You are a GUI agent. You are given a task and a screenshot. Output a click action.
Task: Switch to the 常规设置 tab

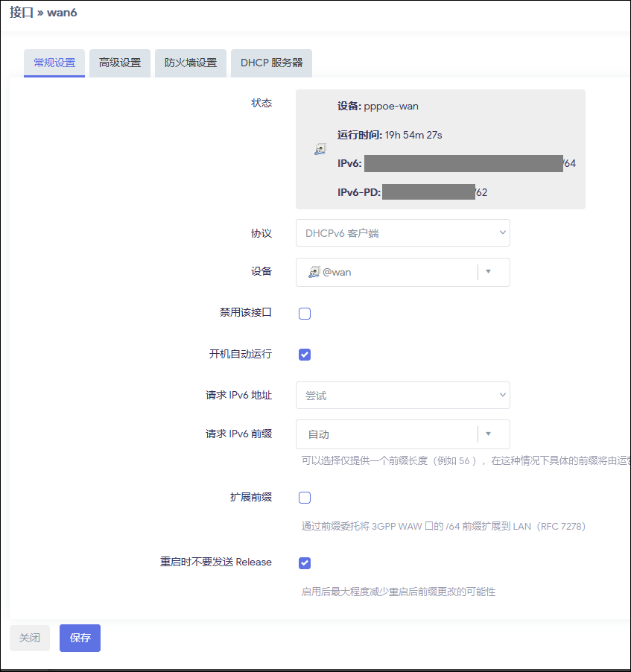54,63
